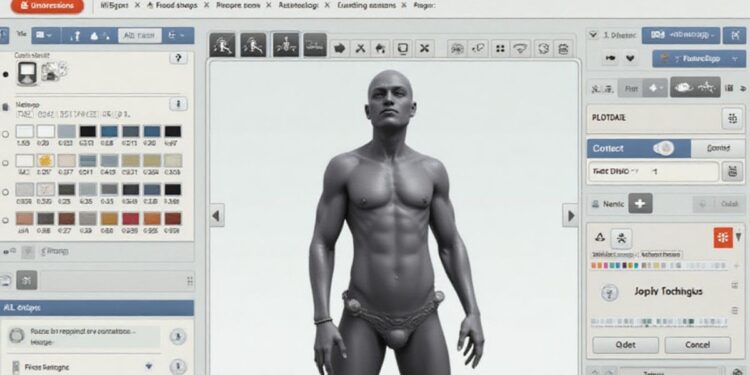The width and height of the screenshot is (750, 375).
Task: Click the four-dots grid icon
Action: (x=500, y=48)
